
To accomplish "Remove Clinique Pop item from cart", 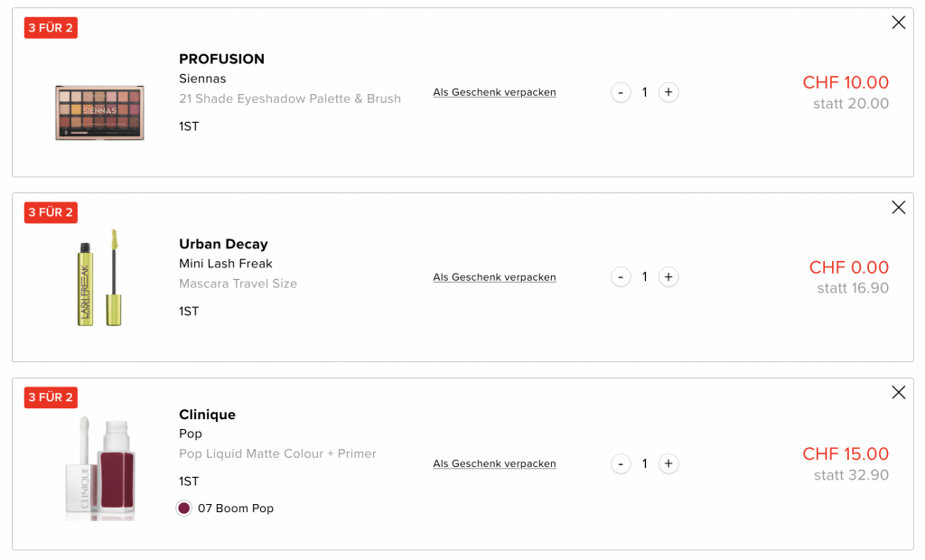I will point(898,392).
